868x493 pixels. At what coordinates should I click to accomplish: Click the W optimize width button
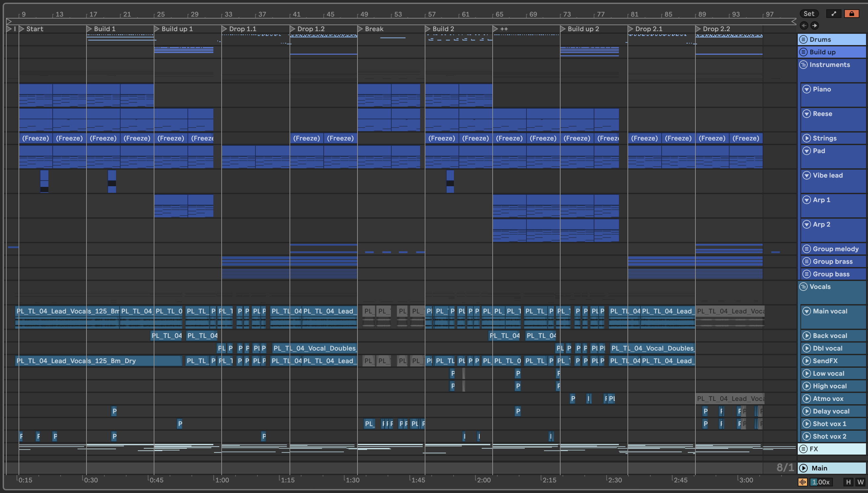pos(860,482)
